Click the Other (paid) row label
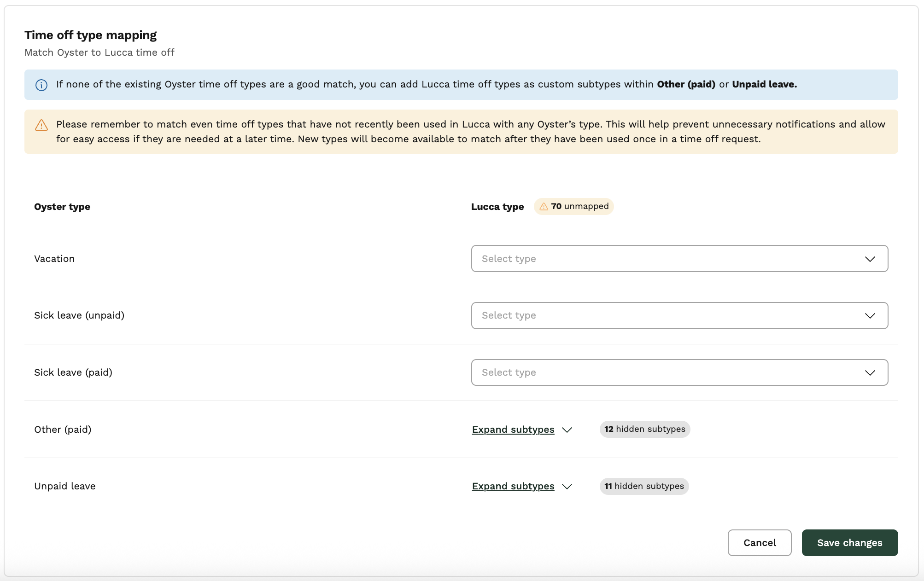Screen dimensions: 924x581 (63, 430)
